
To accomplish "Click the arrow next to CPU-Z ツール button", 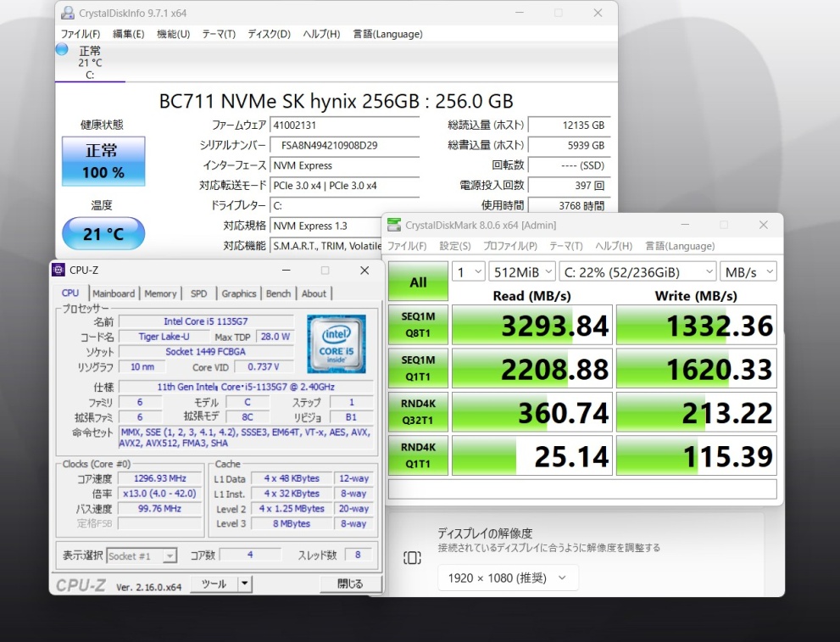I will tap(244, 583).
